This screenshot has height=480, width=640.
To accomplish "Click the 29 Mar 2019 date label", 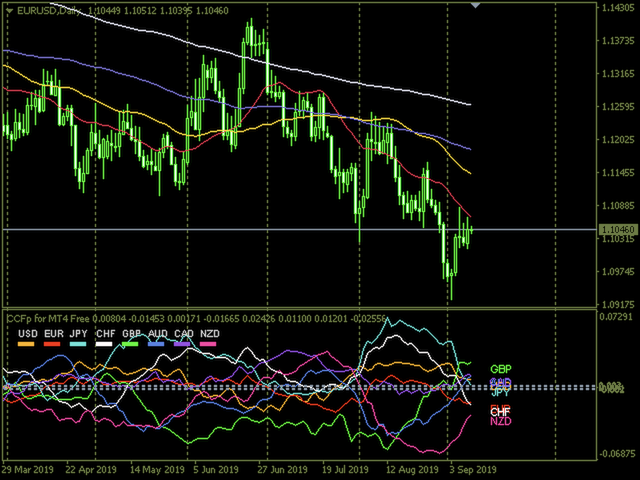I will tap(29, 468).
